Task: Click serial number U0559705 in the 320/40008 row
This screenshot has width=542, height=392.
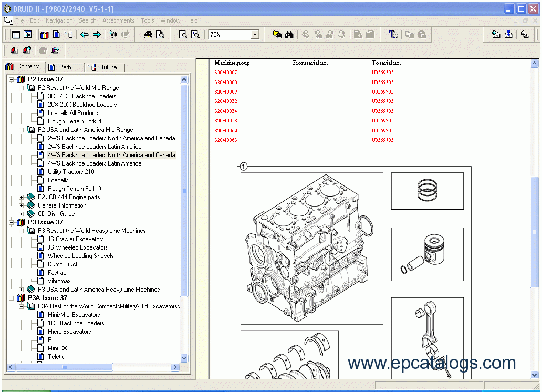Action: point(383,82)
